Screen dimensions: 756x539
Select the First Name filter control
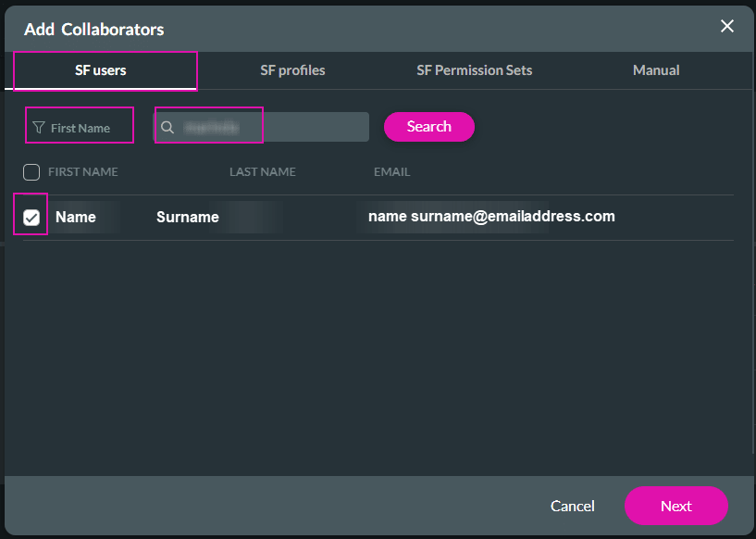(79, 125)
